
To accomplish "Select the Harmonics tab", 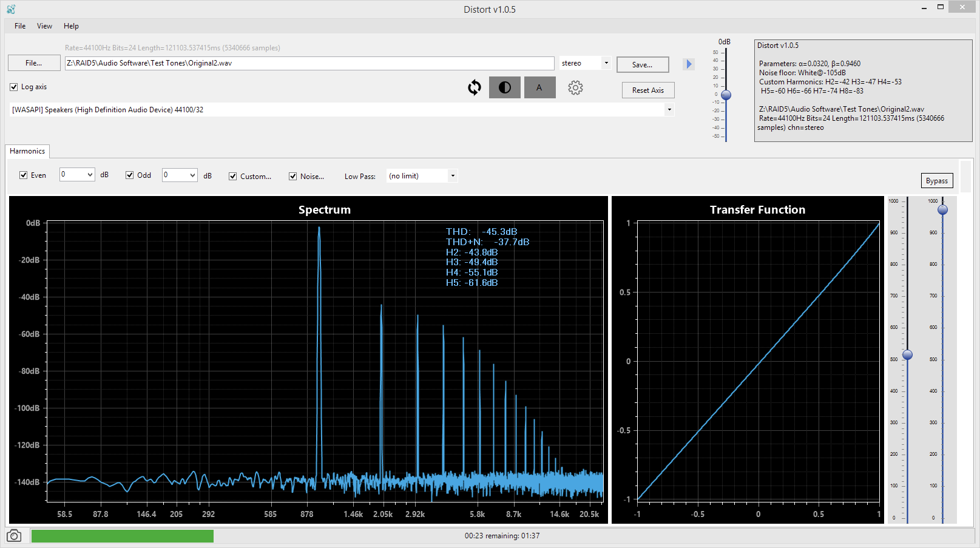I will coord(27,151).
